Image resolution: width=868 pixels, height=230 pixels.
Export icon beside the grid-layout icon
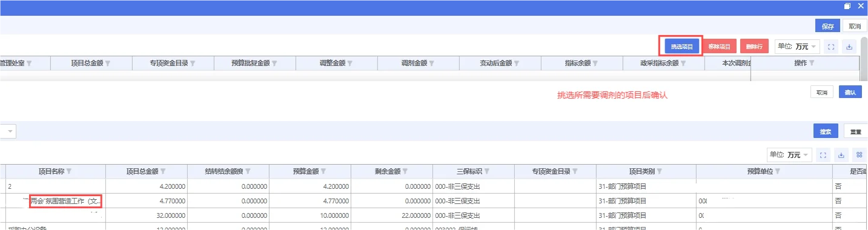click(x=841, y=155)
